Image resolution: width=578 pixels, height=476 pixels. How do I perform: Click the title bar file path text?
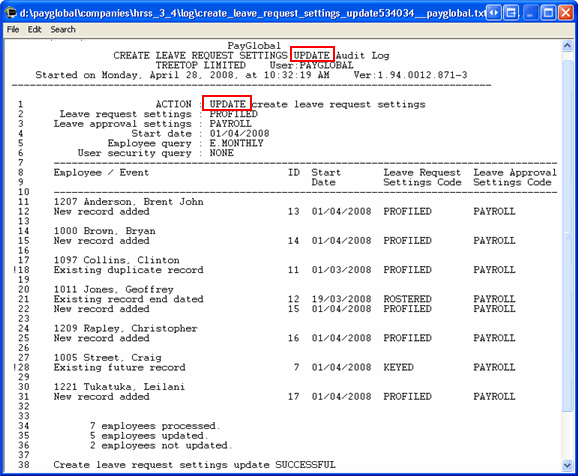click(x=253, y=13)
